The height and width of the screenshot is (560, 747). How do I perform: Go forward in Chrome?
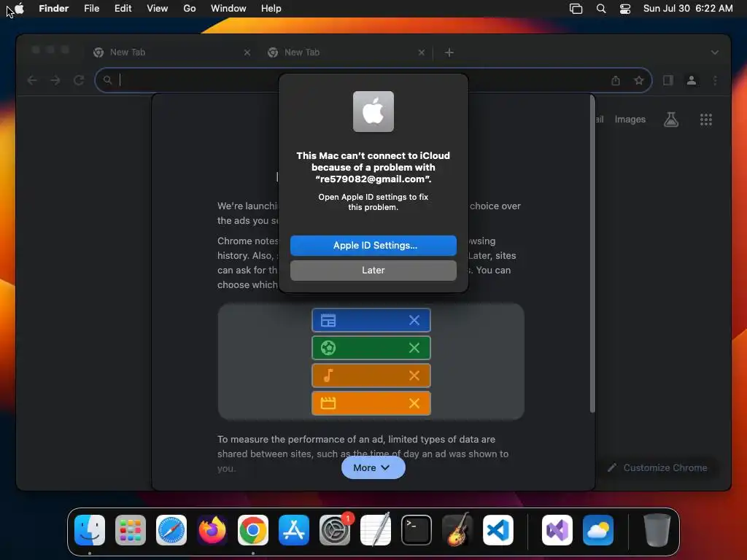click(x=55, y=80)
